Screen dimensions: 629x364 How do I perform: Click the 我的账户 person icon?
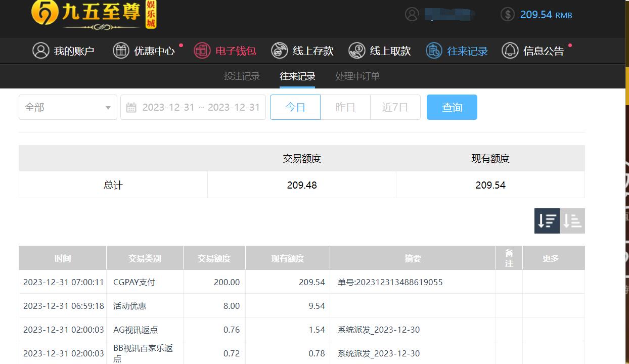pyautogui.click(x=41, y=51)
